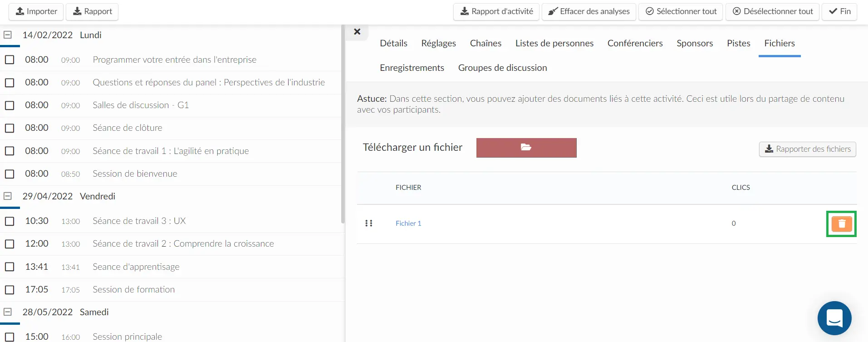The height and width of the screenshot is (342, 868).
Task: Click the red folder upload button
Action: 526,148
